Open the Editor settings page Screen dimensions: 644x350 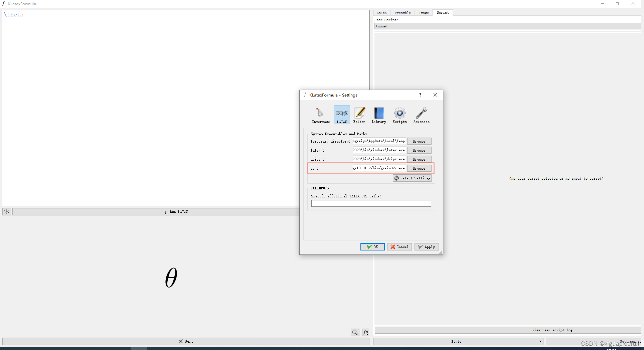tap(359, 115)
